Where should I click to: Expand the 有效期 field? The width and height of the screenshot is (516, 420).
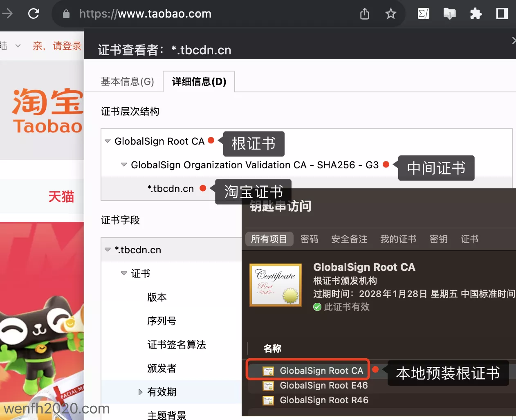140,392
